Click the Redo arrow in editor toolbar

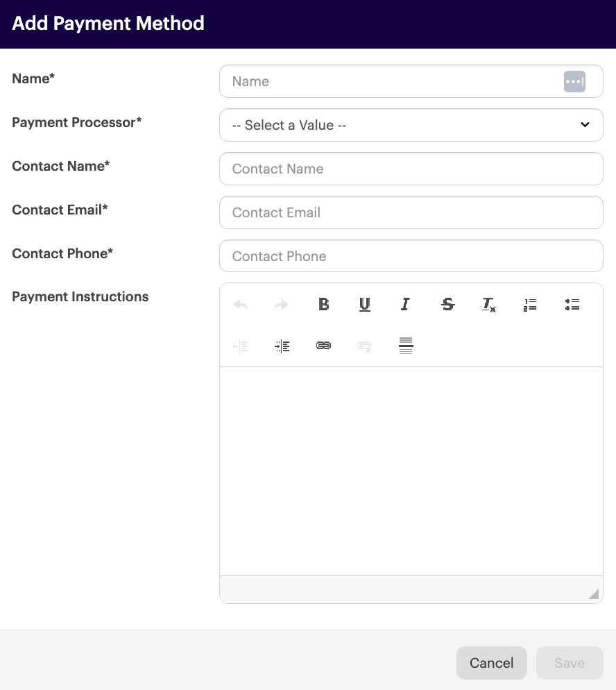click(x=282, y=305)
